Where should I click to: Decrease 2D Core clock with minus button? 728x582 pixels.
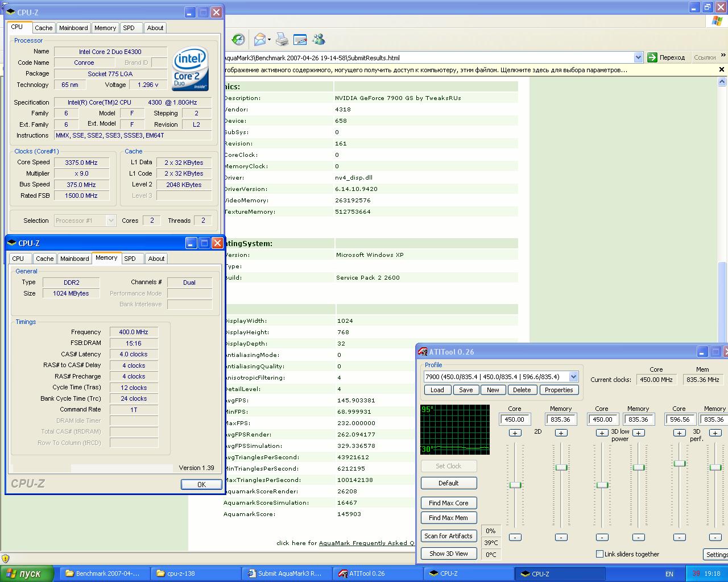tap(515, 537)
